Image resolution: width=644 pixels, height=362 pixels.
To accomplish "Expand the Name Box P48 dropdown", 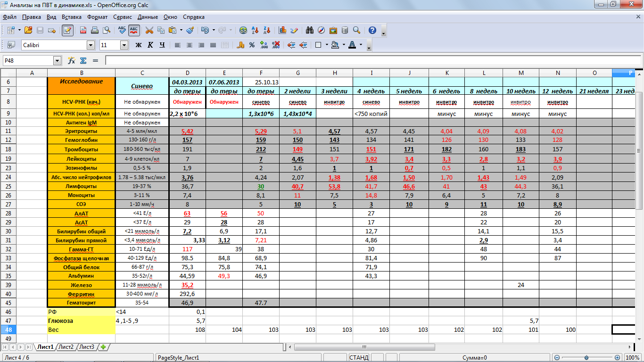I will pos(58,61).
